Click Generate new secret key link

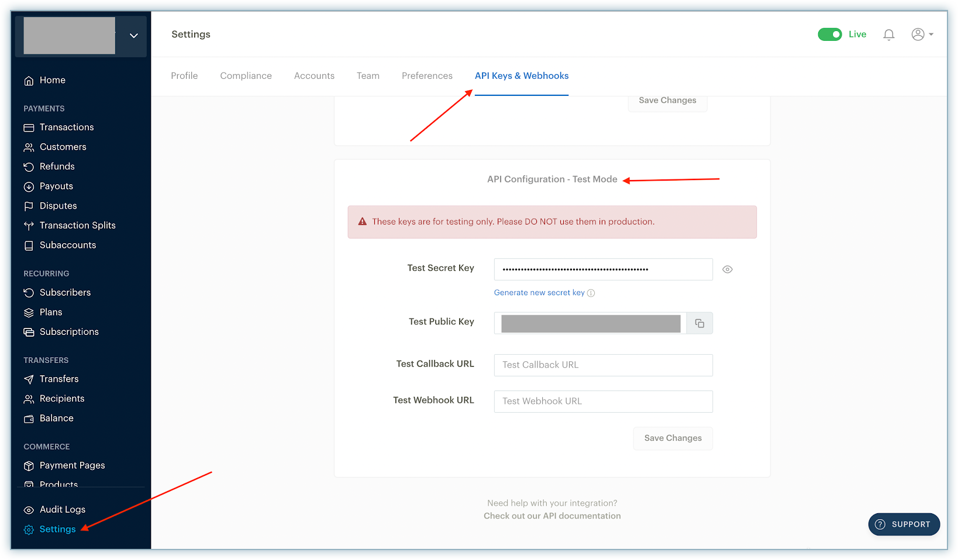[539, 293]
